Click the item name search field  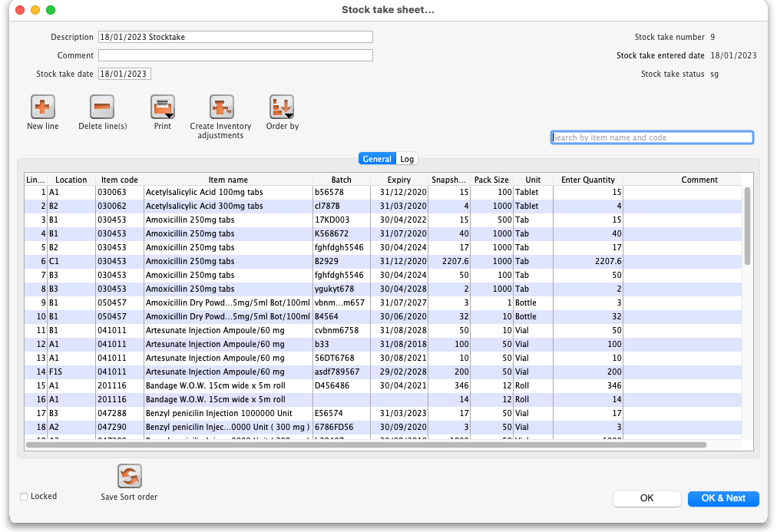652,137
